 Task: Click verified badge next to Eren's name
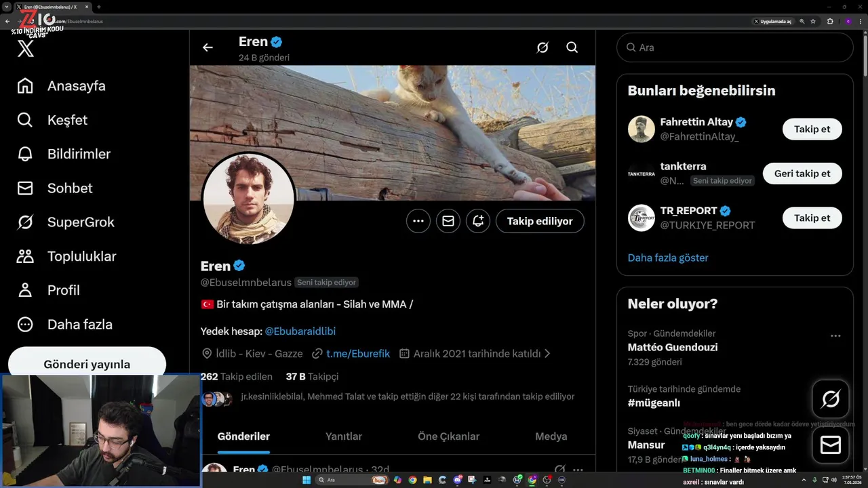coord(239,266)
